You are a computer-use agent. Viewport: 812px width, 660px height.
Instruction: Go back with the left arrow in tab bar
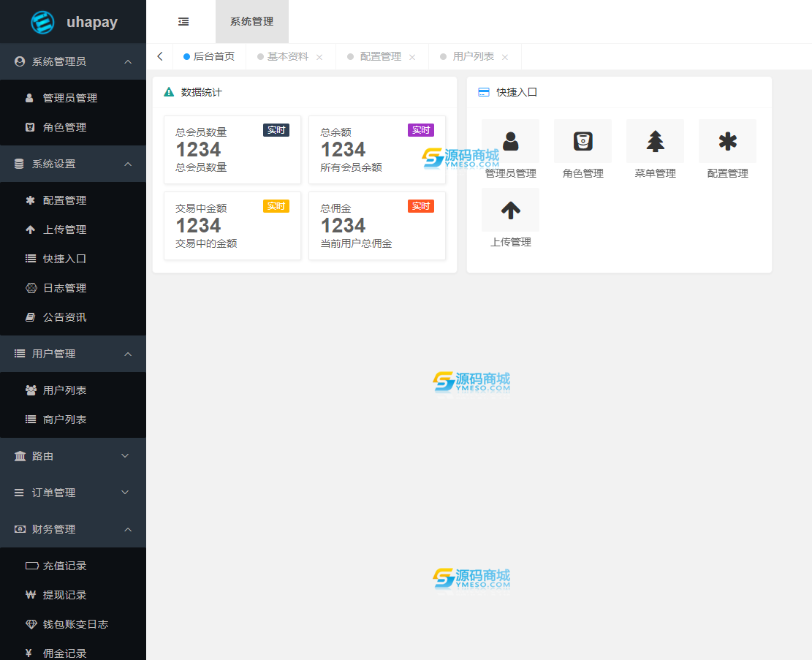pyautogui.click(x=160, y=56)
